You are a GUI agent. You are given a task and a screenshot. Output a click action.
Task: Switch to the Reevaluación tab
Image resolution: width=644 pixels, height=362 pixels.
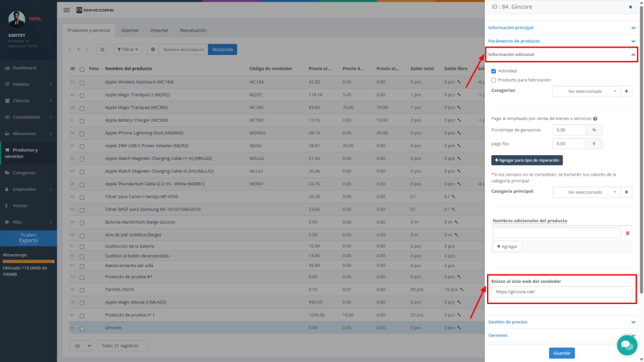193,30
